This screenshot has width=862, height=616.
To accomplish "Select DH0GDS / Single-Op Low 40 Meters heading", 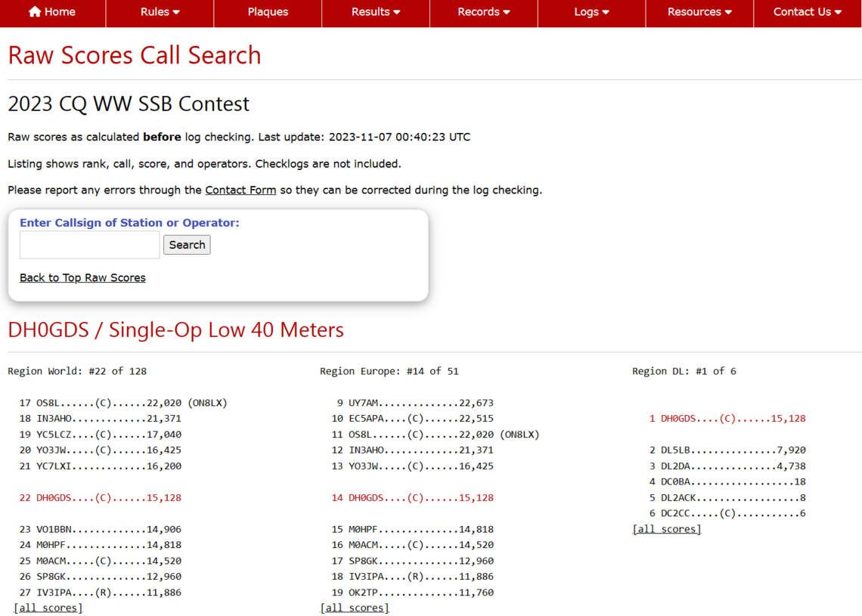I will click(x=176, y=330).
